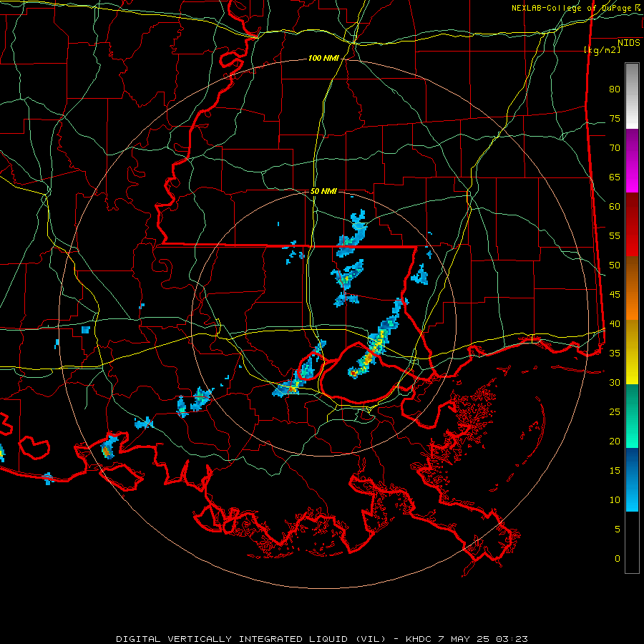Click the orange segment of the color bar
644x644 pixels.
(632, 288)
